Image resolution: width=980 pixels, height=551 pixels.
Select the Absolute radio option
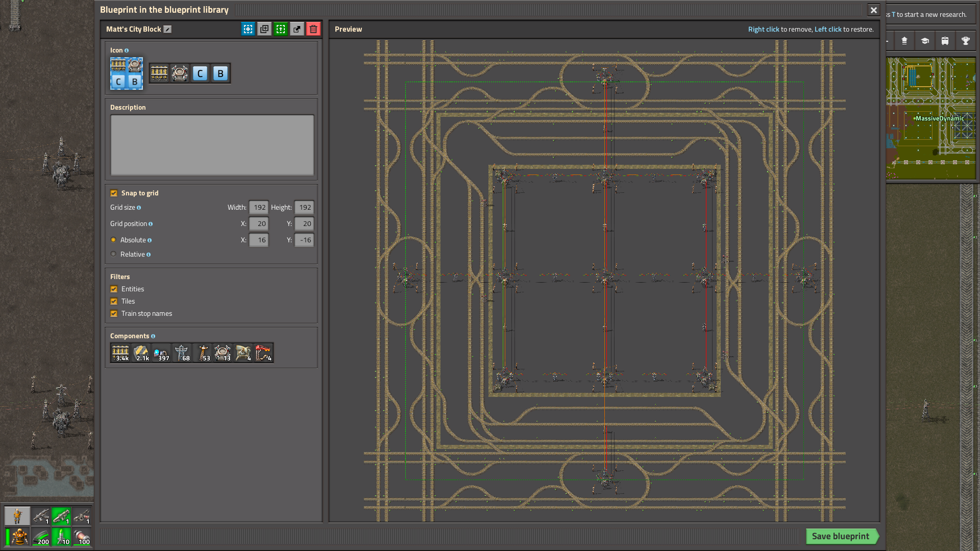pos(113,240)
